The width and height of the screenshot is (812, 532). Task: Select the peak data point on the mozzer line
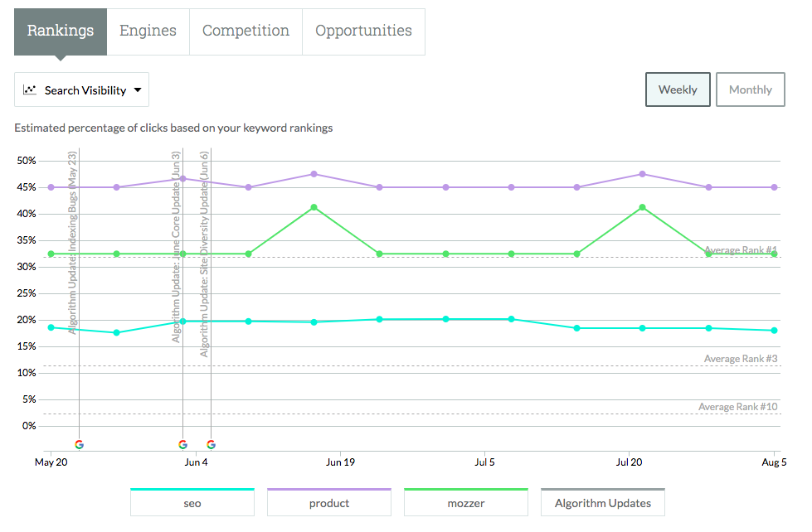tap(313, 206)
